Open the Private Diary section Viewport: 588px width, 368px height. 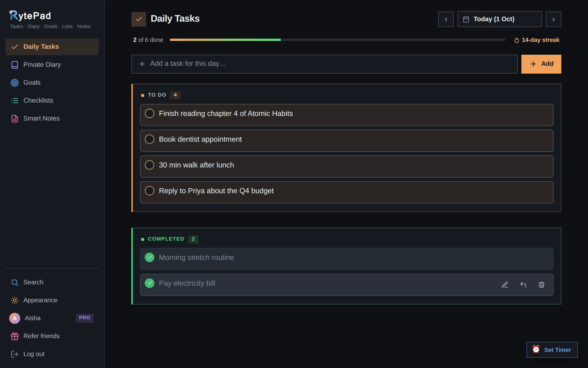[x=52, y=64]
